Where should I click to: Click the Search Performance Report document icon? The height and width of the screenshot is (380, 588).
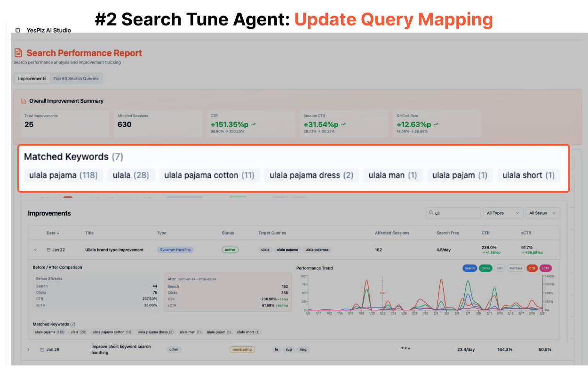[x=18, y=53]
